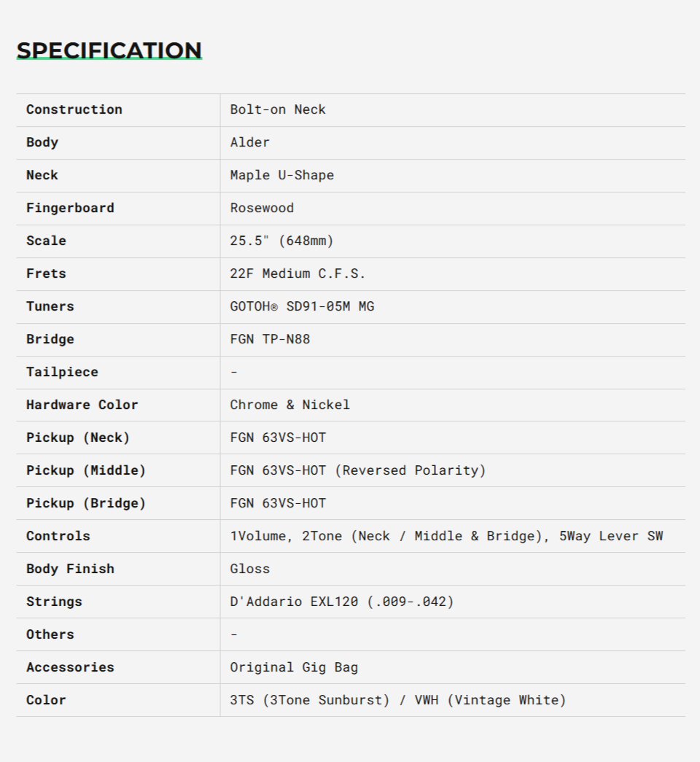Click the Construction row label
Image resolution: width=700 pixels, height=762 pixels.
point(74,109)
